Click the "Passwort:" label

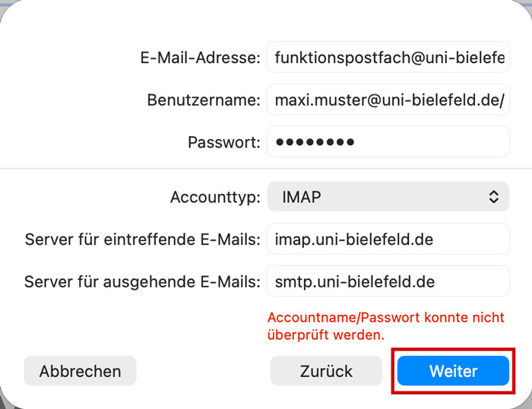(x=223, y=142)
